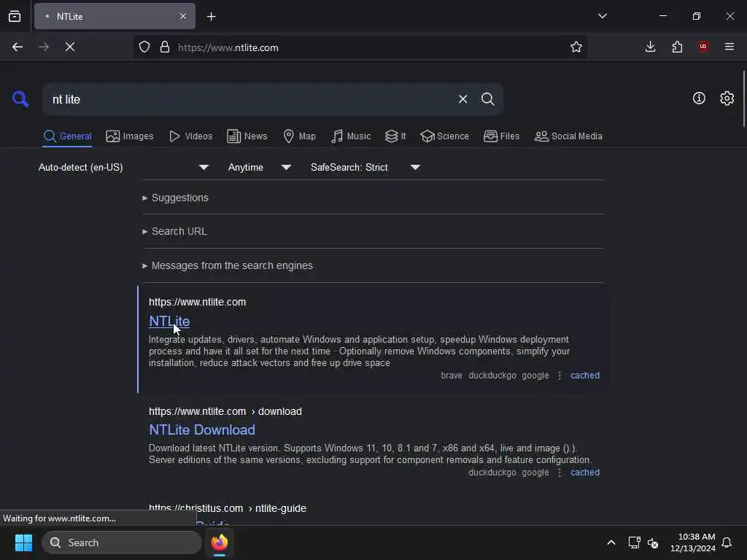Open the NTLite Download result link
747x560 pixels.
pyautogui.click(x=202, y=430)
